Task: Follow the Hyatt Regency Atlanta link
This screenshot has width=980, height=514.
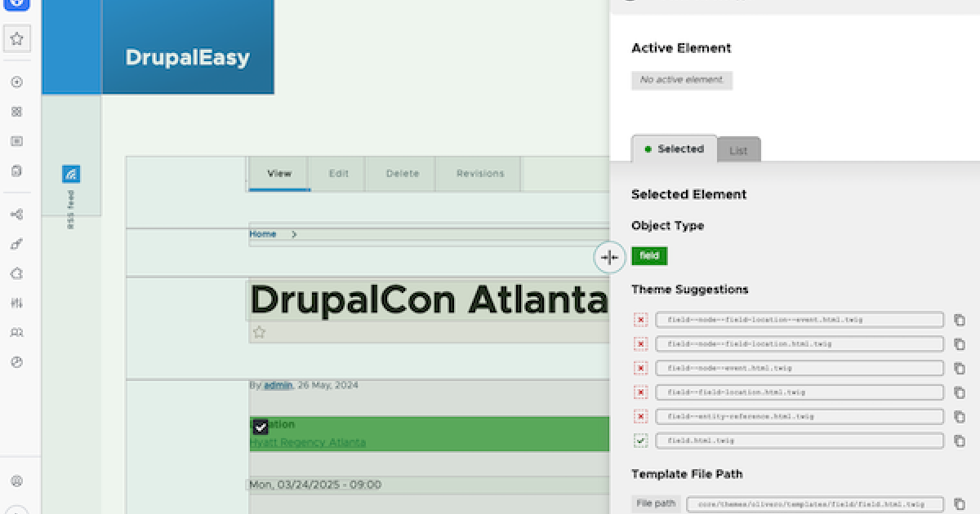Action: (306, 441)
